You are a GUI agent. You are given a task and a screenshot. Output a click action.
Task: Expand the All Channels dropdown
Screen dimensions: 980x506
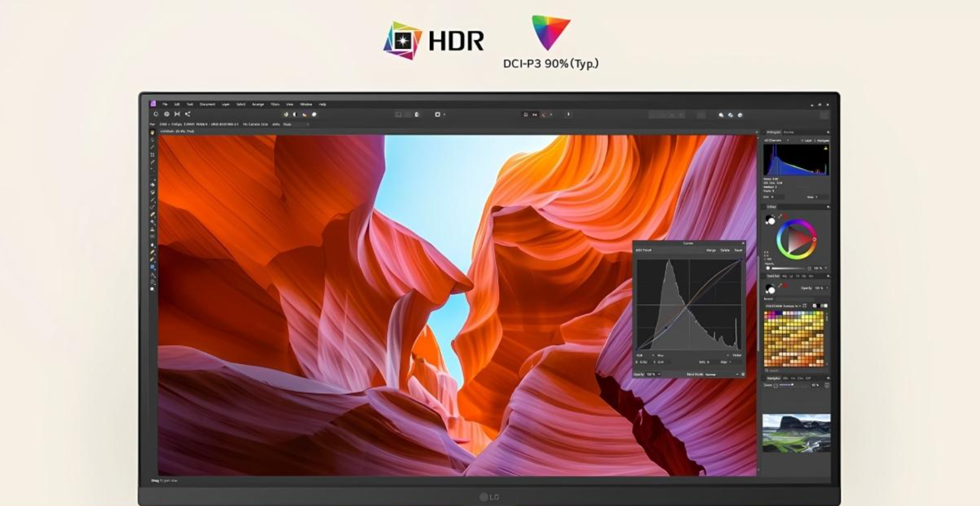point(776,141)
